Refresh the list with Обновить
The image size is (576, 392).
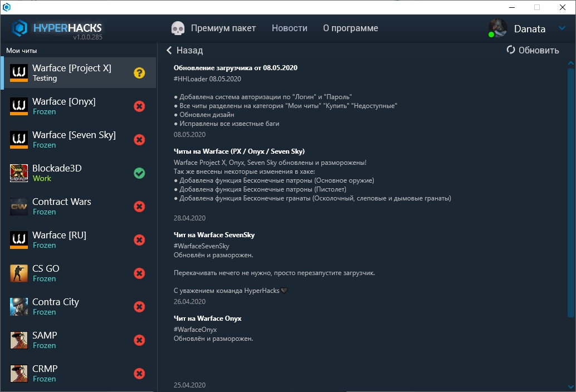click(x=533, y=50)
